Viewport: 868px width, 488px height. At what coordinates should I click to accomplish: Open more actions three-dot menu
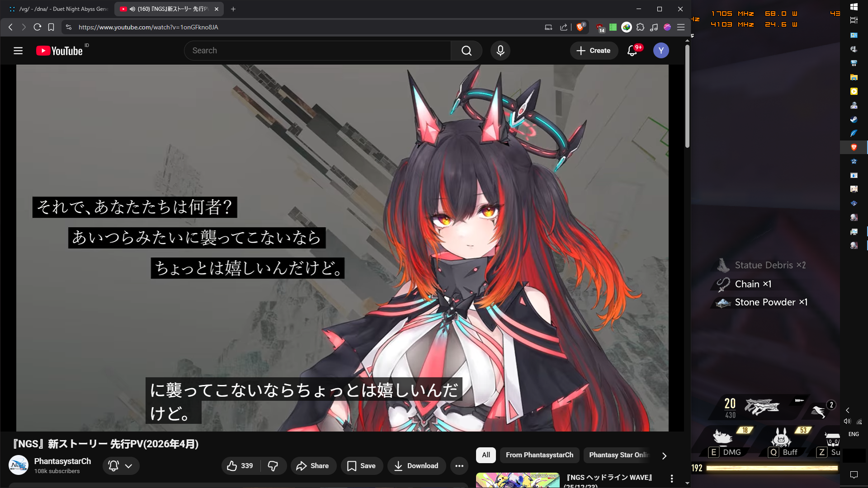coord(459,466)
